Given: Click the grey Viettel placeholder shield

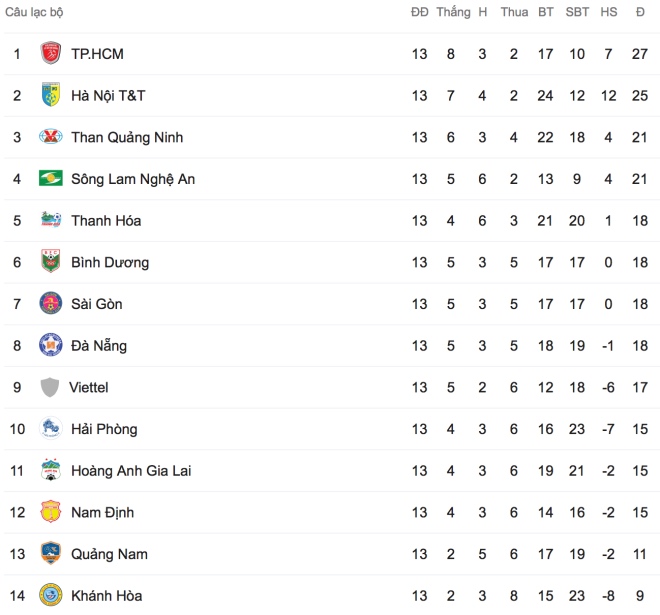Looking at the screenshot, I should (49, 387).
